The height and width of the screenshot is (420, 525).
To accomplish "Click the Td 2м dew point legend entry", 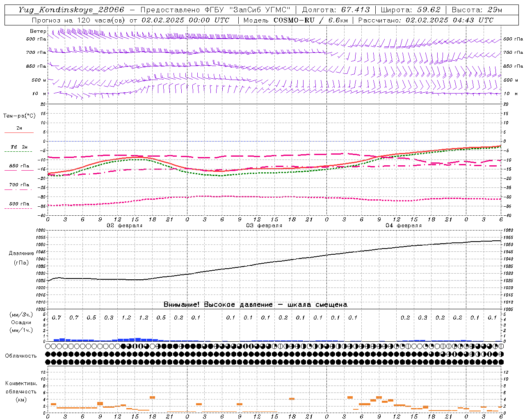I will pyautogui.click(x=19, y=147).
